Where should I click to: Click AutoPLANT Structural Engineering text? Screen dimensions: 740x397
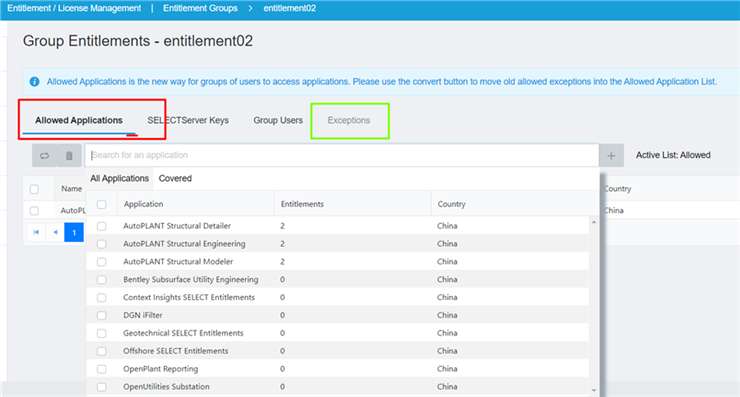click(184, 244)
